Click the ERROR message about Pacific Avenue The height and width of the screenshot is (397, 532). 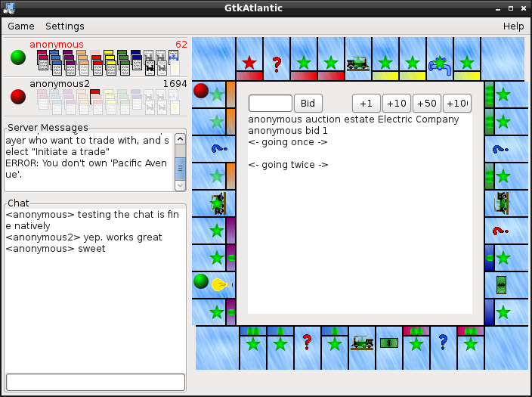click(86, 169)
